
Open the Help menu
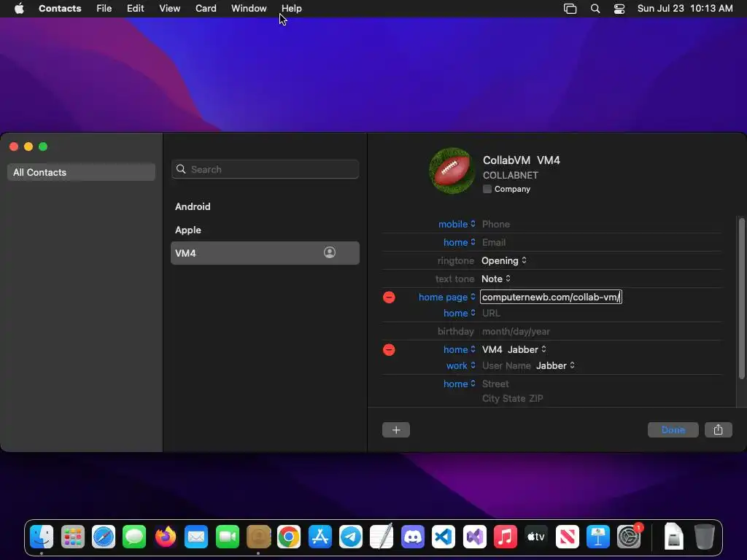(x=292, y=9)
